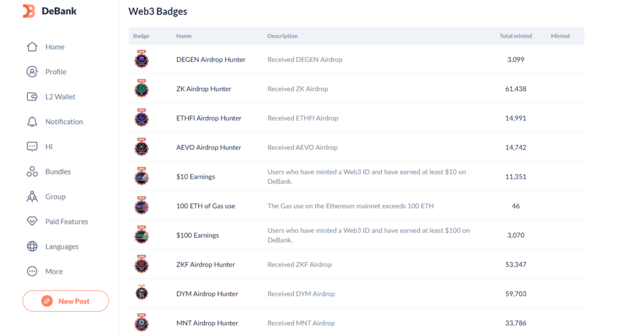Click the Profile sidebar icon

tap(32, 72)
